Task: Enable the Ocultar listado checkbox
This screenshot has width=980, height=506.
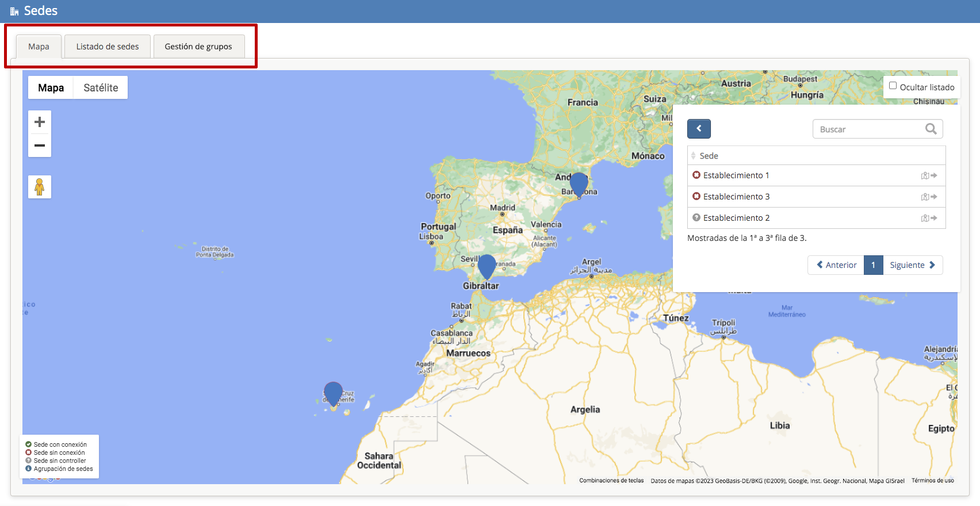Action: pyautogui.click(x=893, y=86)
